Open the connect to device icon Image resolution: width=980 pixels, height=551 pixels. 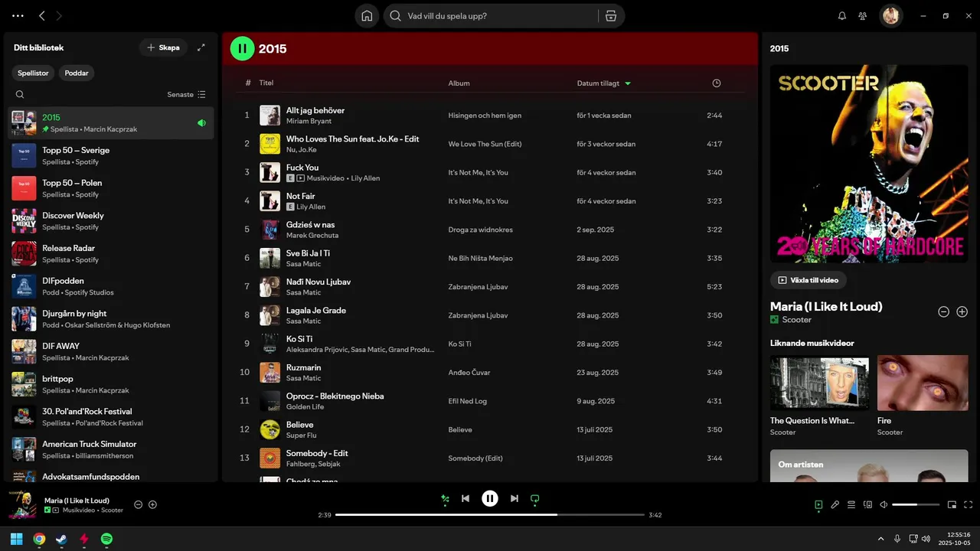point(867,505)
